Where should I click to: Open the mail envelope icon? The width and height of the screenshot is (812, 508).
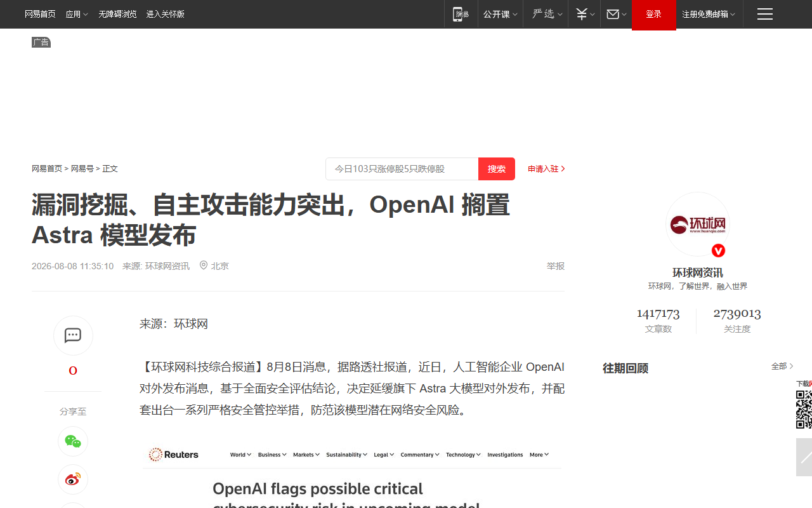tap(613, 14)
